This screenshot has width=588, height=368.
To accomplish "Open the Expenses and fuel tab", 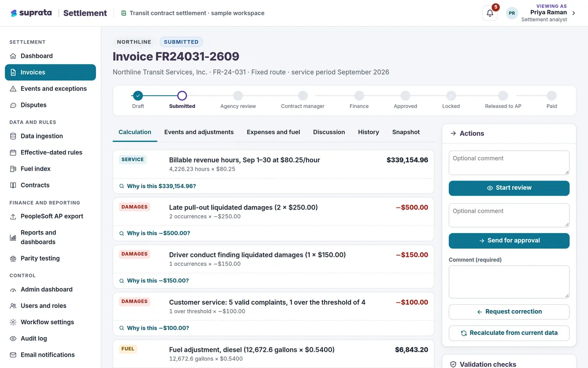I will (273, 132).
